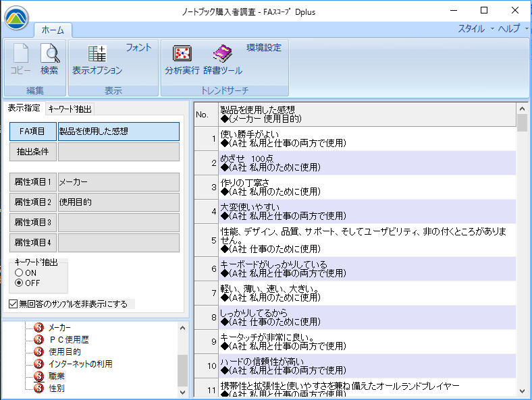Toggle 無回答のサンプルを非表示にする checkbox
This screenshot has height=400, width=532.
(x=14, y=304)
